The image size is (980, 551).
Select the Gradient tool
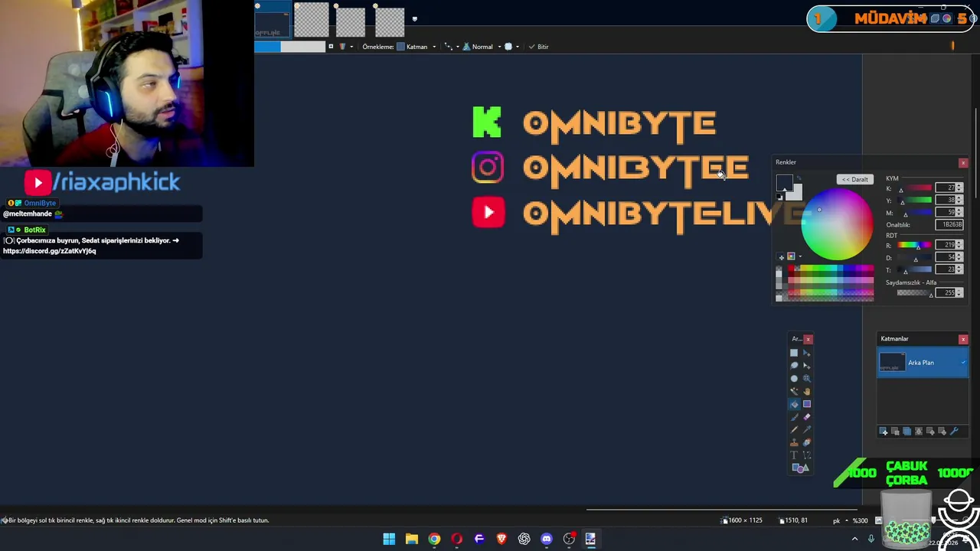[x=806, y=404]
